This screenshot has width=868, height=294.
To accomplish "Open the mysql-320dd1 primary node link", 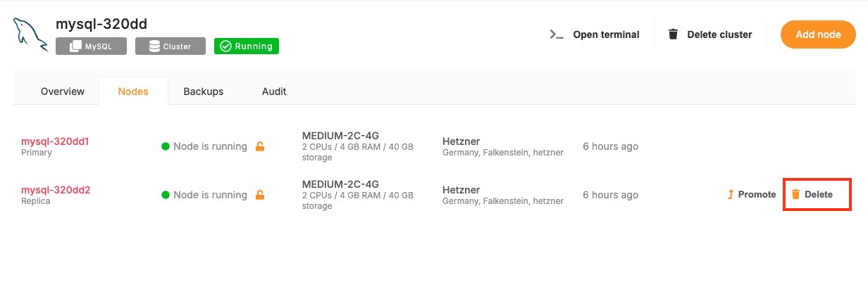I will [55, 141].
